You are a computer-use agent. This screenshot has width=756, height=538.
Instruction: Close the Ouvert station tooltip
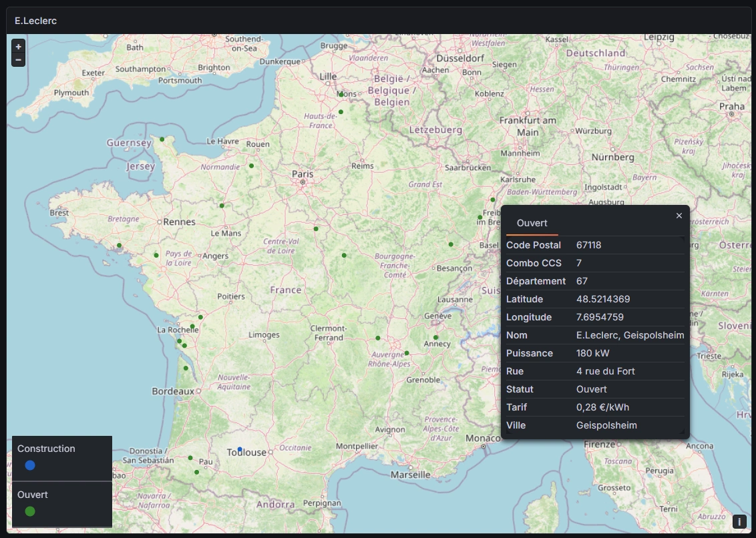point(679,216)
